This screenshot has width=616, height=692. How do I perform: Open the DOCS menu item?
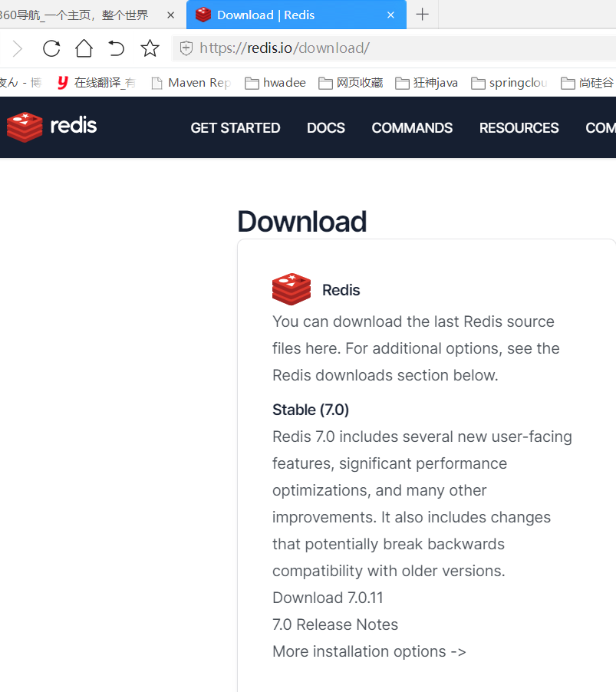326,128
